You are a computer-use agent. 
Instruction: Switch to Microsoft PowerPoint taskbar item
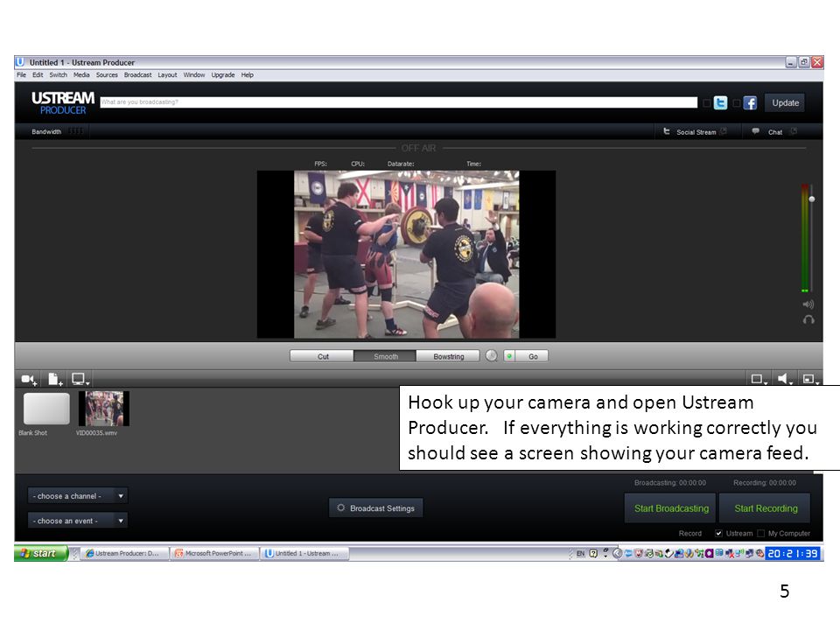point(215,553)
